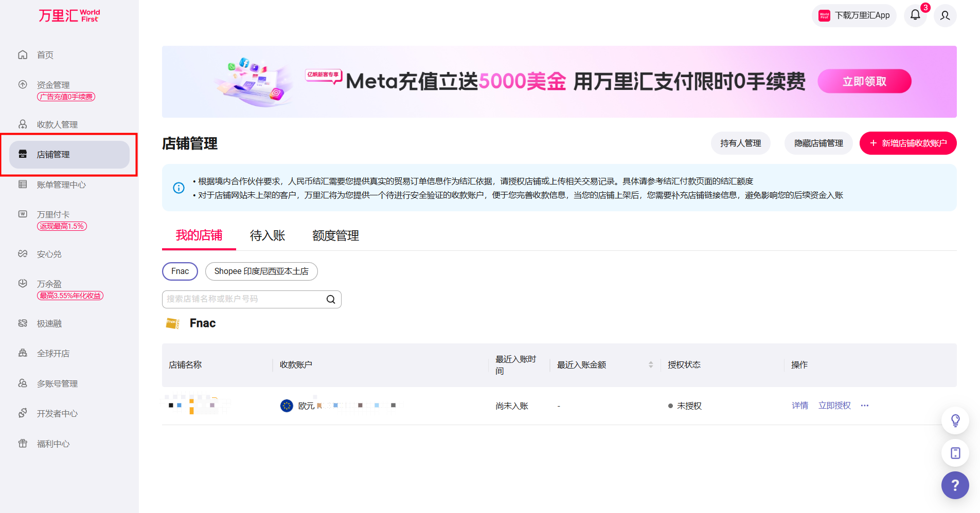Open more actions ellipsis in store row
980x513 pixels.
pos(865,406)
